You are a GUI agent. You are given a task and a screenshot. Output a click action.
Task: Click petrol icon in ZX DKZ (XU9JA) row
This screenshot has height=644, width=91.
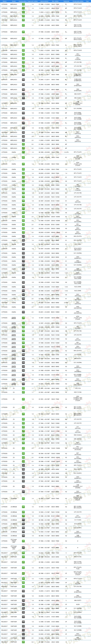[x=23, y=435]
